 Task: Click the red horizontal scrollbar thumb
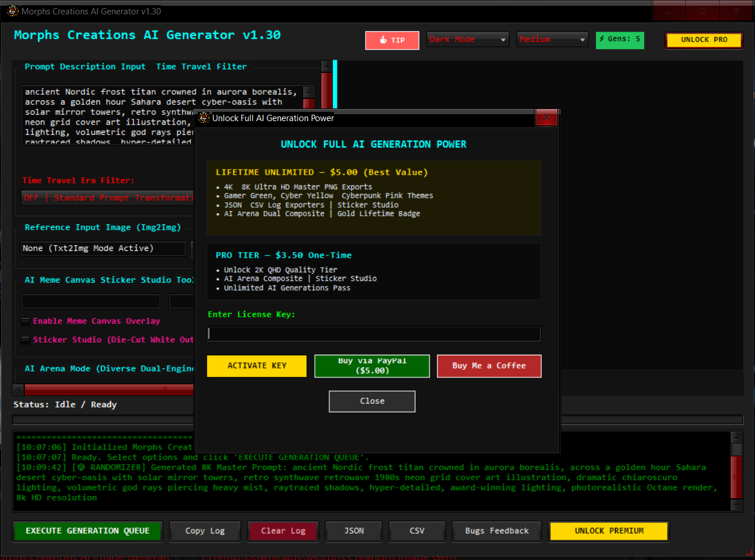click(x=109, y=389)
